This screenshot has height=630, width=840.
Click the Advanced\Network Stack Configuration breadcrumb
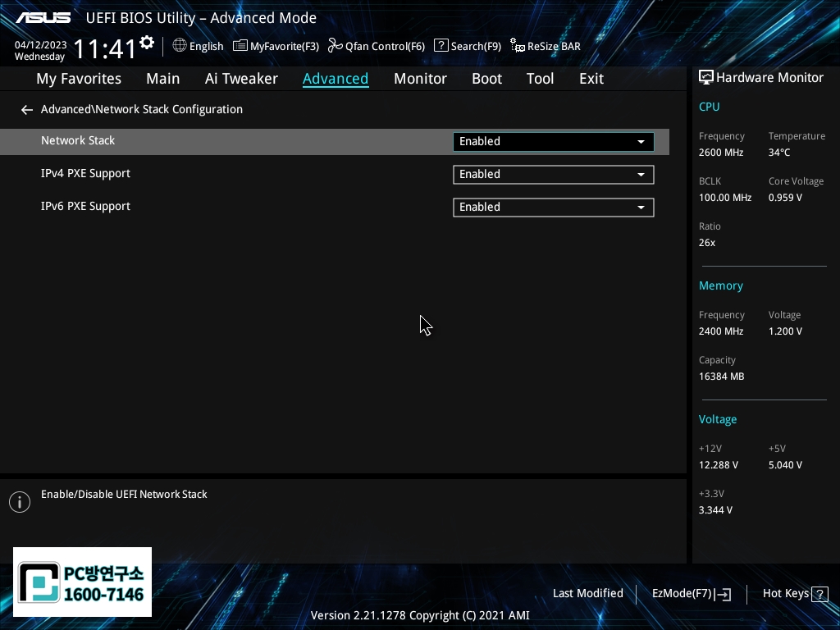point(142,109)
